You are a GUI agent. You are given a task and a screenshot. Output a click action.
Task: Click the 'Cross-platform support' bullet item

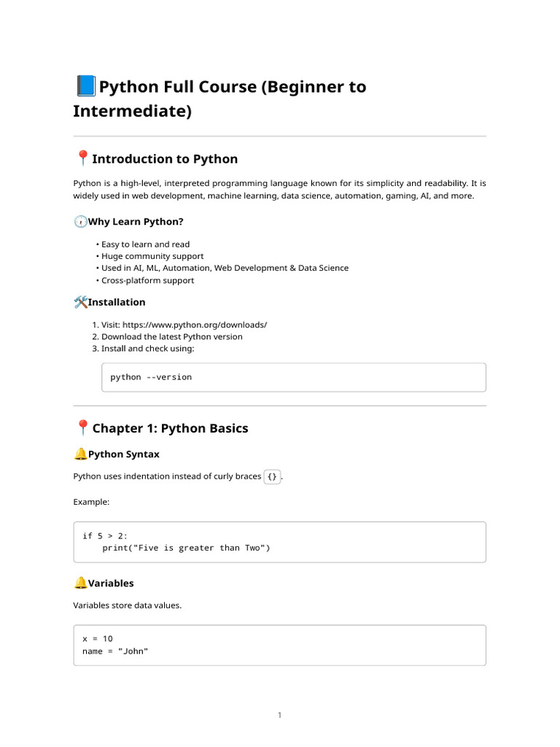click(147, 280)
